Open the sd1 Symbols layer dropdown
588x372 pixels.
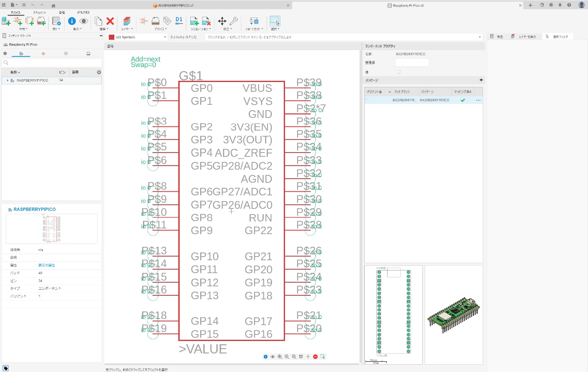tap(165, 37)
